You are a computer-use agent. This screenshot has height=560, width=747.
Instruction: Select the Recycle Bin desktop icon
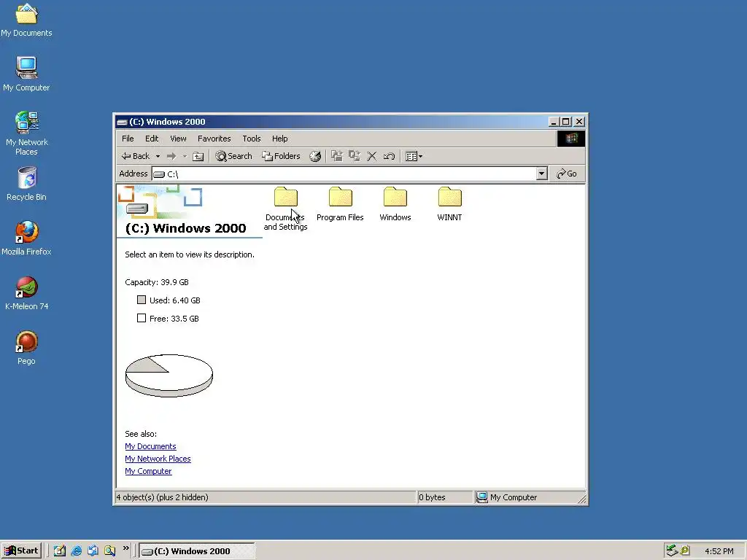tap(26, 184)
